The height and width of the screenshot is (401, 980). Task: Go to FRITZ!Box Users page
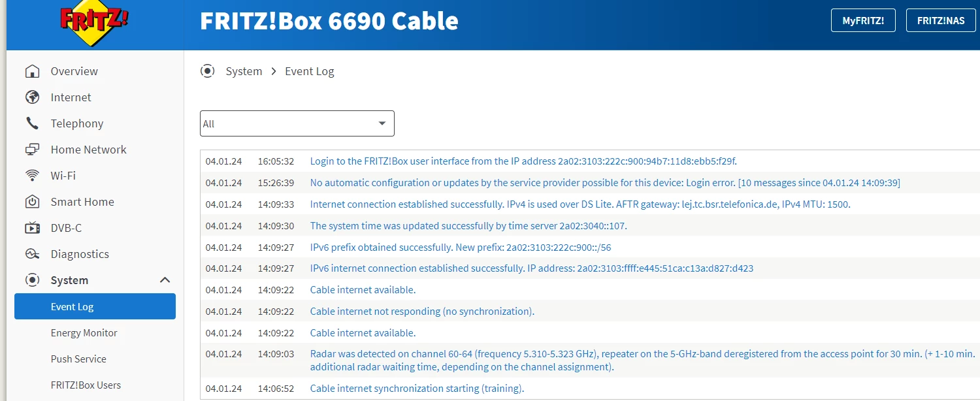click(86, 385)
